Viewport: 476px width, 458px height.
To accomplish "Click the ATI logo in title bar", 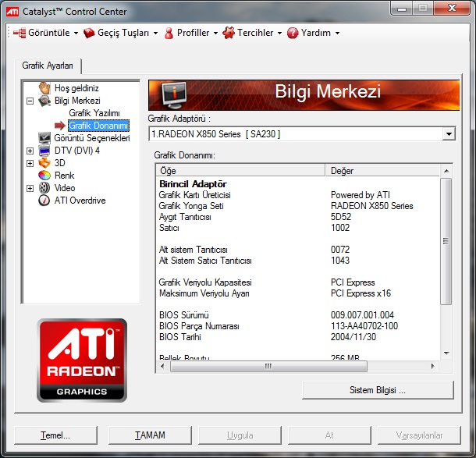I will click(x=12, y=12).
